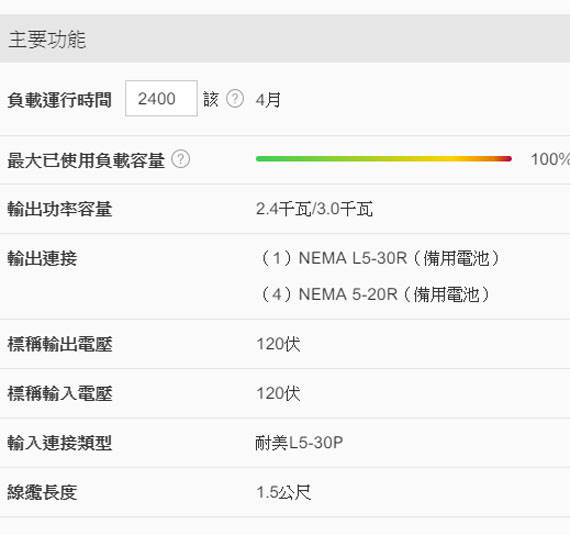Image resolution: width=570 pixels, height=535 pixels.
Task: Click the 負載運行時間 label
Action: [59, 100]
